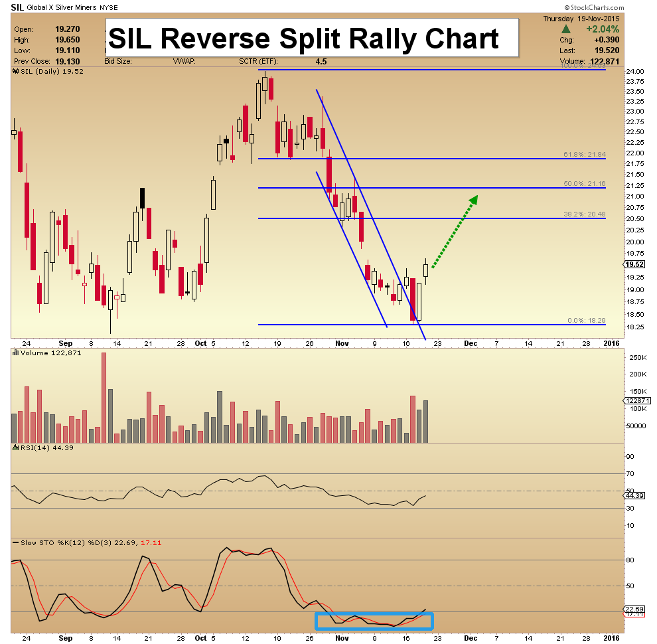The height and width of the screenshot is (644, 657).
Task: Click the 2016 label on bottom date axis
Action: pyautogui.click(x=611, y=638)
